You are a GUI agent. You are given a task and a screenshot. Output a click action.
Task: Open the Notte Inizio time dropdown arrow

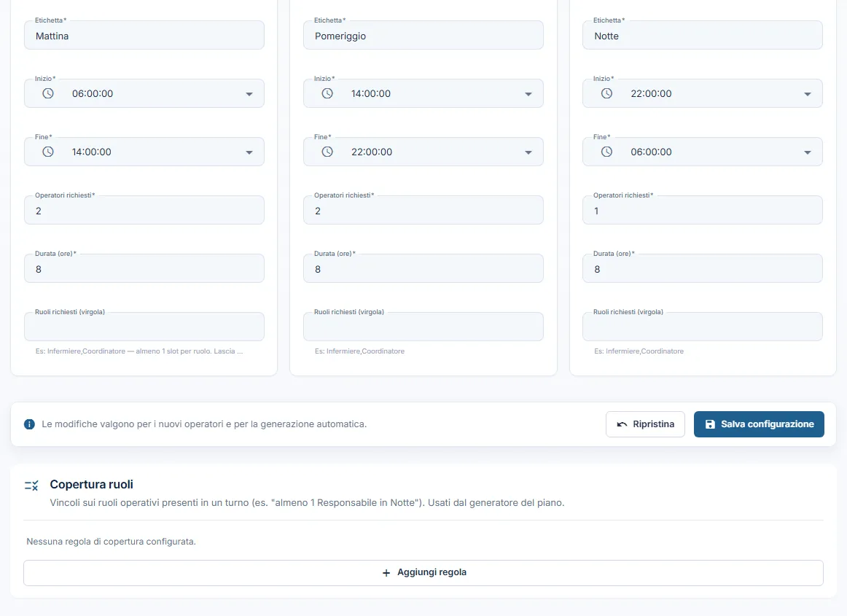808,94
